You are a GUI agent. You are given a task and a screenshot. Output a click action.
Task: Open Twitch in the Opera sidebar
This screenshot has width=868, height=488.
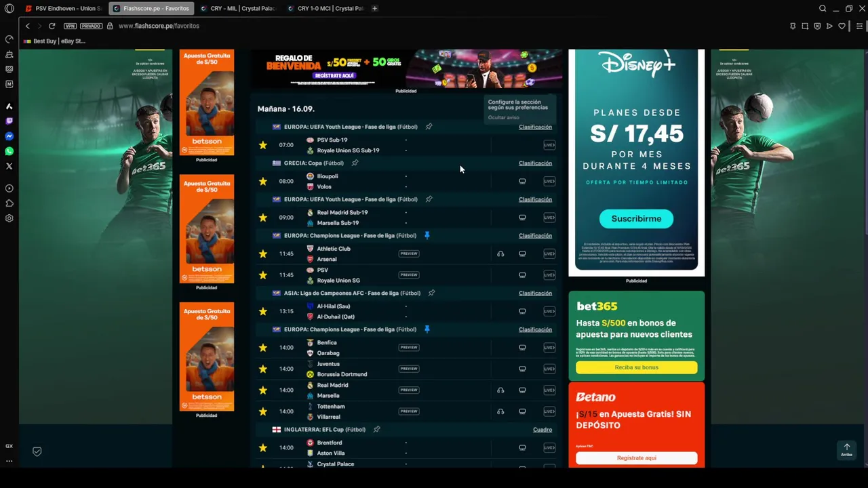[9, 121]
